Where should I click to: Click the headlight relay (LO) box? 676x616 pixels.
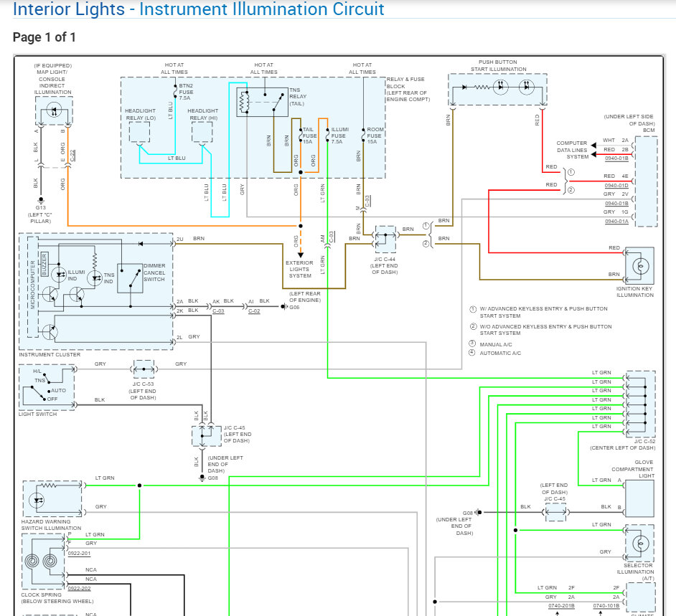[x=139, y=133]
